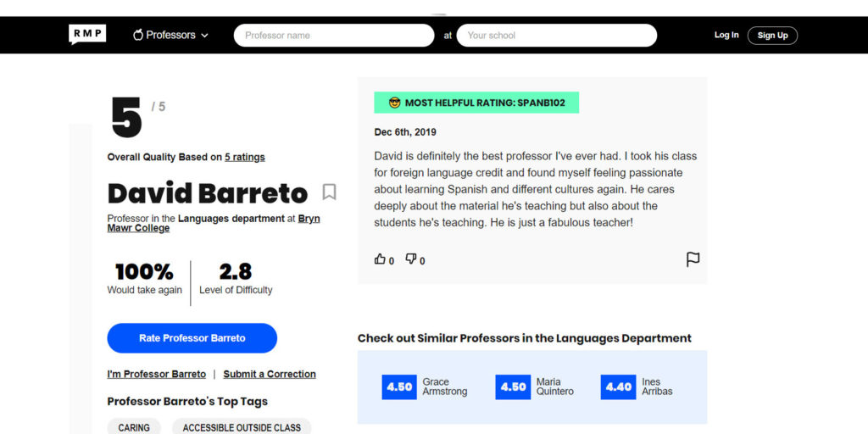Click the Your school input field
This screenshot has width=868, height=434.
(556, 36)
